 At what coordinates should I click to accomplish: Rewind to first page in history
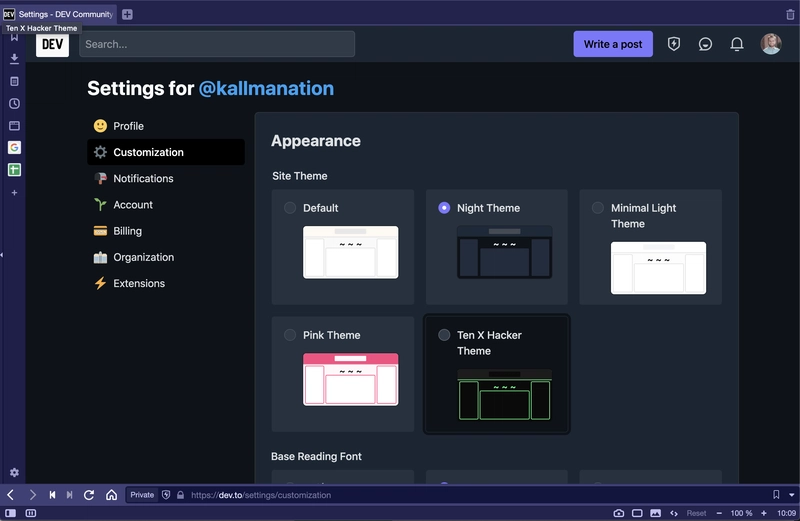tap(52, 494)
